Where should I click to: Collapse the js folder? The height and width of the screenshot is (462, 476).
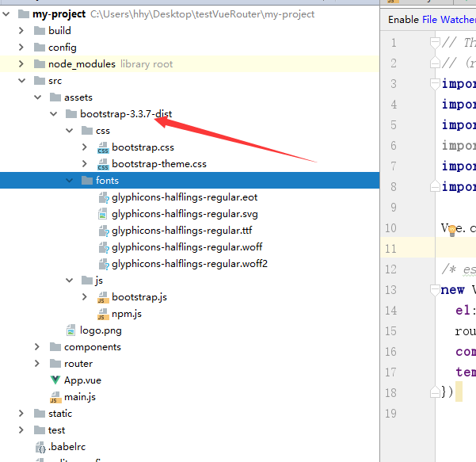click(69, 280)
